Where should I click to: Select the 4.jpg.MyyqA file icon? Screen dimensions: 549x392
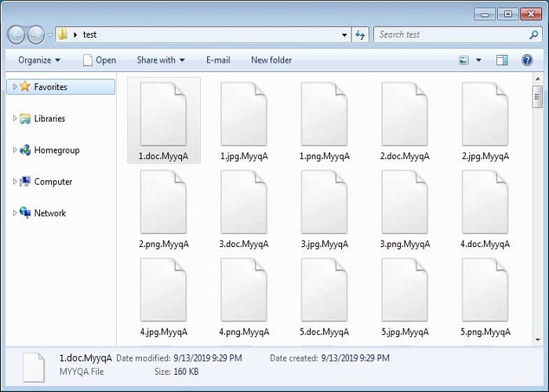(x=163, y=290)
